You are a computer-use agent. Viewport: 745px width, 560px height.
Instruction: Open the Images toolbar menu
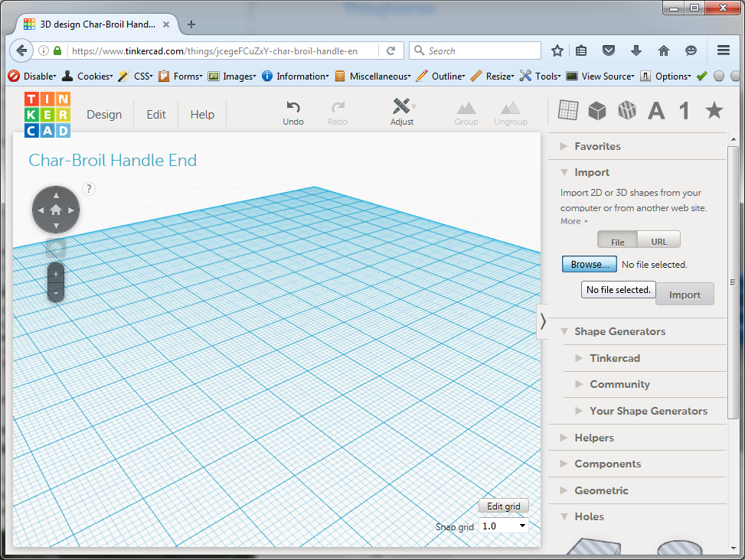click(x=232, y=76)
